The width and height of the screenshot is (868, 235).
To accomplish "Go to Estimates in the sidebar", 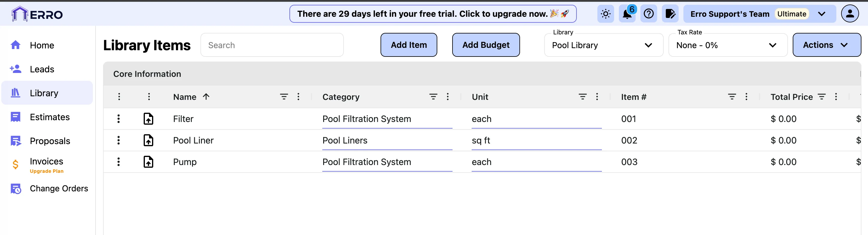I will (50, 117).
